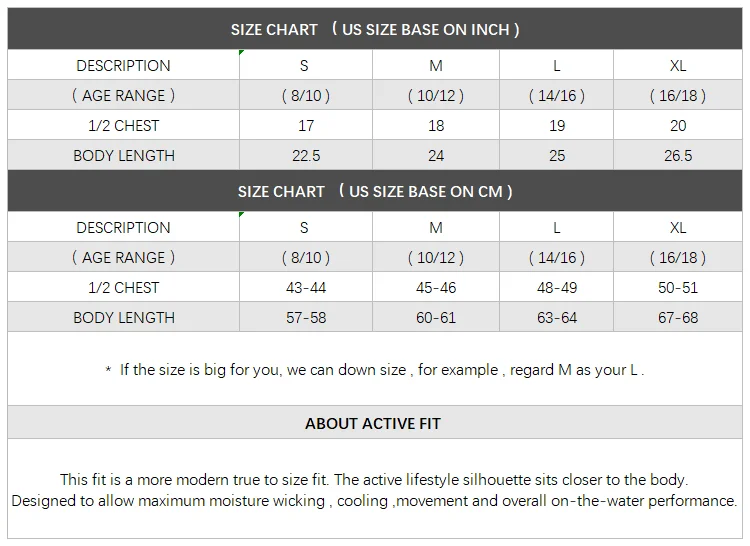Viewport: 750px width, 546px height.
Task: Select the chest measurement 48-49 cell
Action: [557, 288]
